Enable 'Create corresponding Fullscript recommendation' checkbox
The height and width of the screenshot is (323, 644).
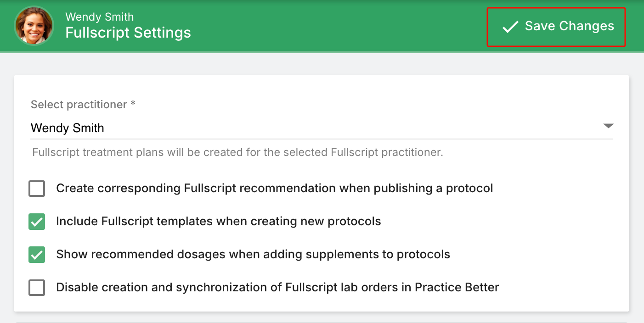click(37, 189)
